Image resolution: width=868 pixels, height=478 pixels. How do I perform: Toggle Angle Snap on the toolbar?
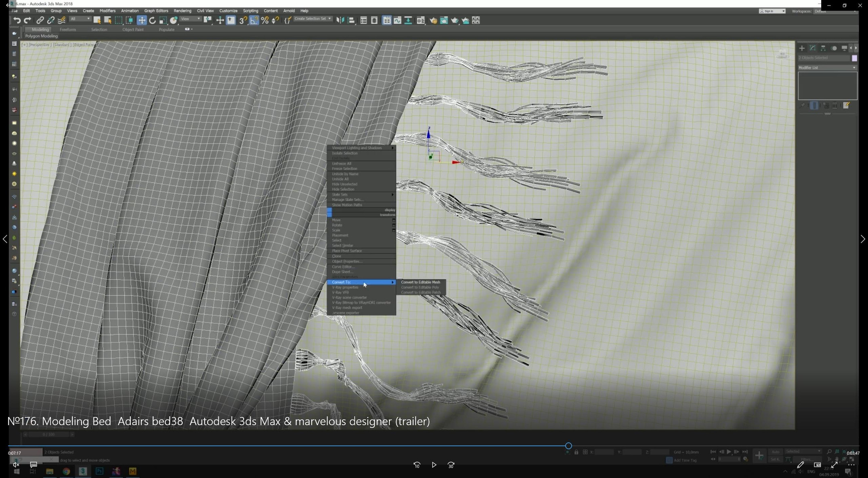[x=254, y=20]
